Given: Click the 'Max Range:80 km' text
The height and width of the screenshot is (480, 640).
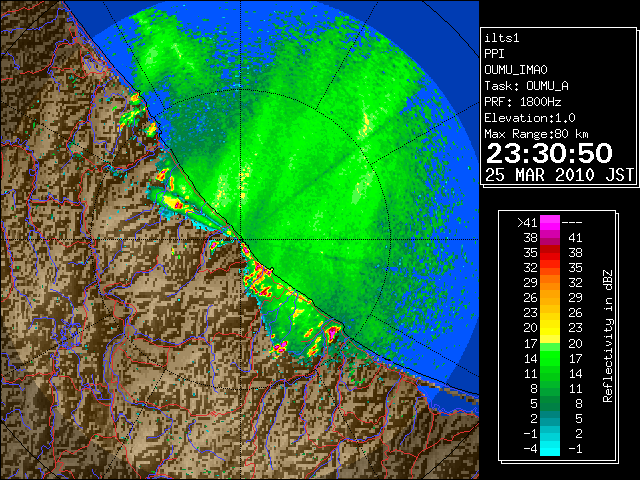Looking at the screenshot, I should click(x=537, y=134).
